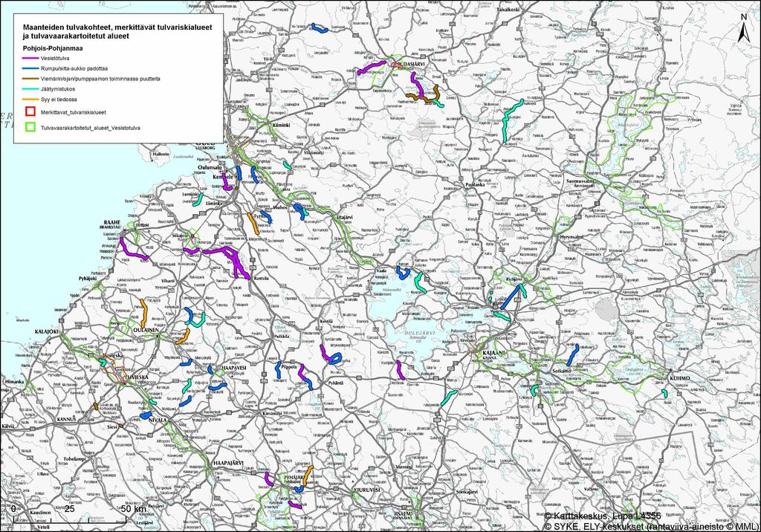Click the blue Rumpu/silta-aukko padottaa legend line
Image resolution: width=761 pixels, height=532 pixels.
pyautogui.click(x=30, y=68)
